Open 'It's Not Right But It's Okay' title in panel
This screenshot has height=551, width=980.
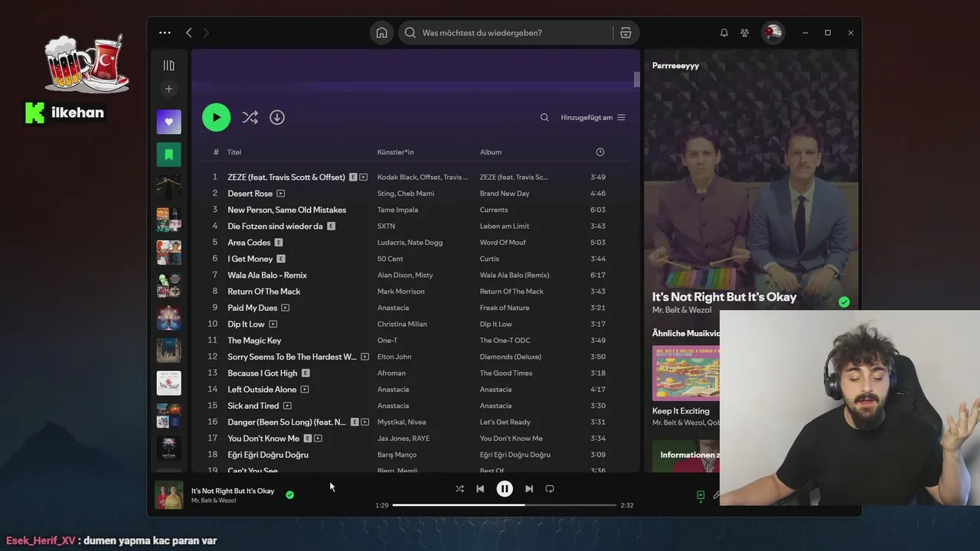click(724, 297)
